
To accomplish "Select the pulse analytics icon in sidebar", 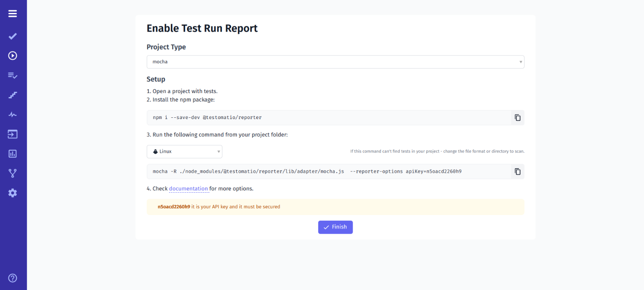I will pyautogui.click(x=13, y=114).
